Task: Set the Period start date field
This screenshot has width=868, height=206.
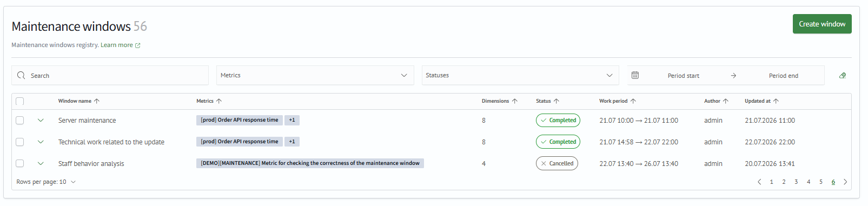Action: pyautogui.click(x=684, y=76)
